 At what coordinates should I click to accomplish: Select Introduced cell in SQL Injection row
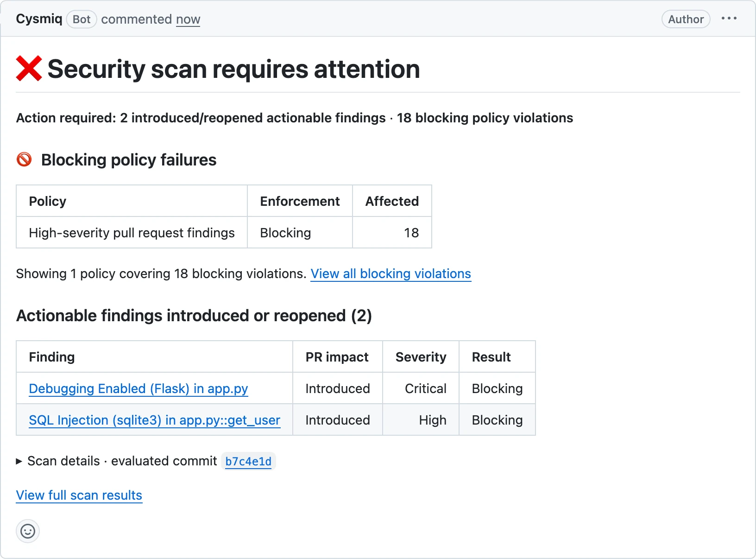pyautogui.click(x=338, y=420)
